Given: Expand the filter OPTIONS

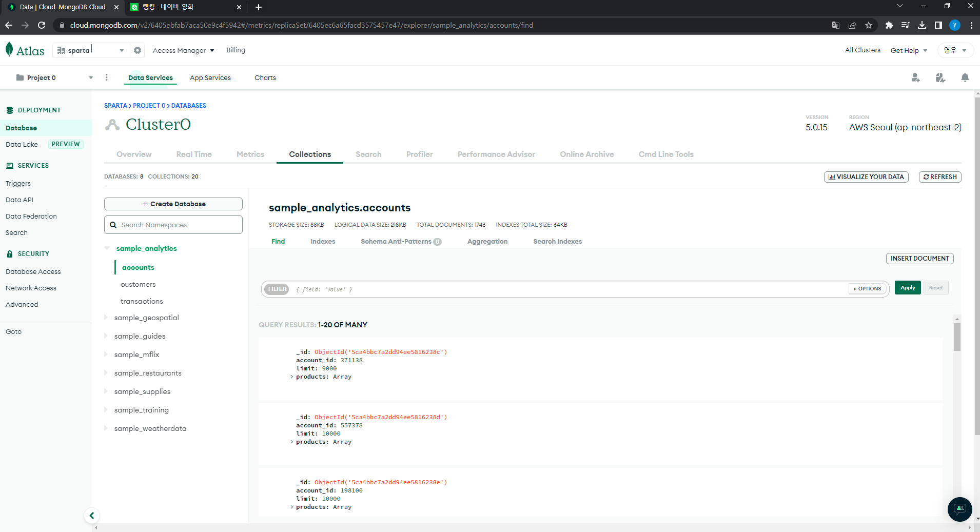Looking at the screenshot, I should click(867, 289).
